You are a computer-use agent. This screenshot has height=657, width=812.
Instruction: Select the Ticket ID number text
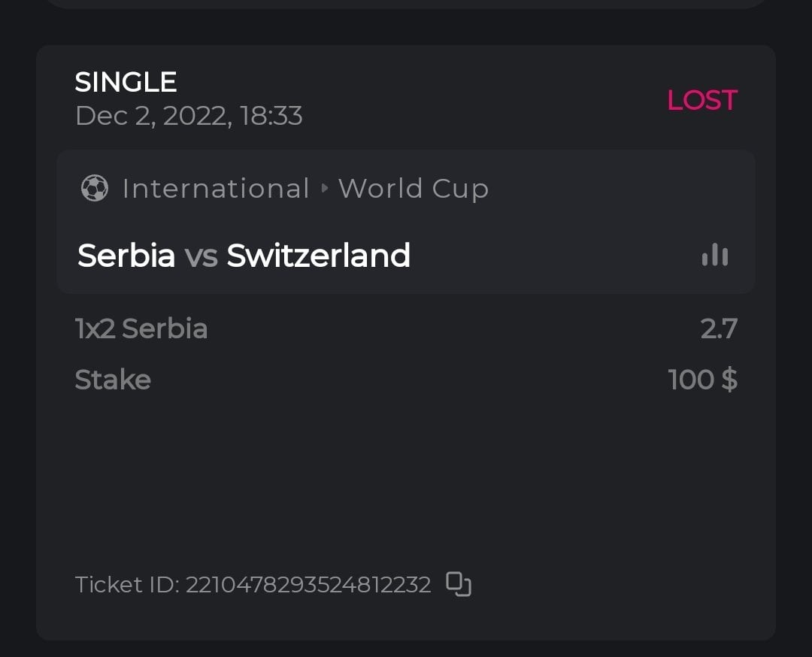pos(308,584)
